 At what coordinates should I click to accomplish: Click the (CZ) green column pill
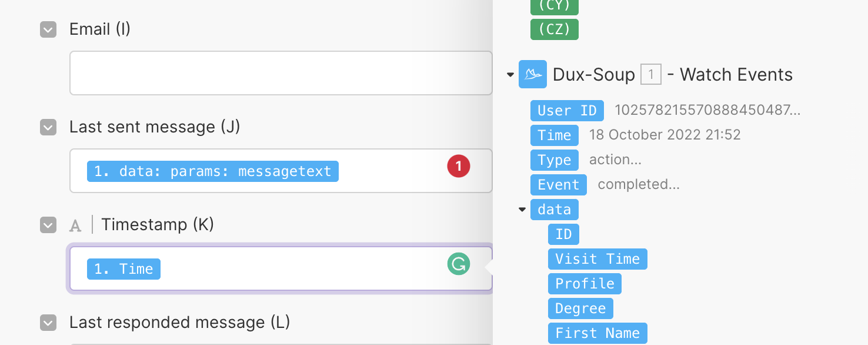pos(554,29)
